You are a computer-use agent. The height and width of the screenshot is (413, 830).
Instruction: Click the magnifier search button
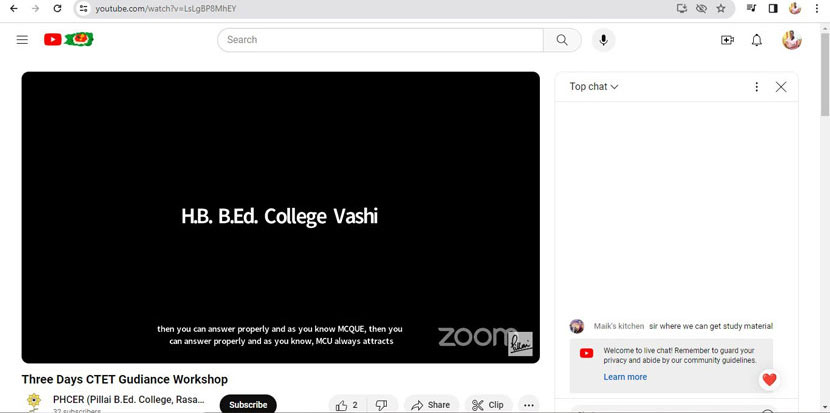(562, 40)
